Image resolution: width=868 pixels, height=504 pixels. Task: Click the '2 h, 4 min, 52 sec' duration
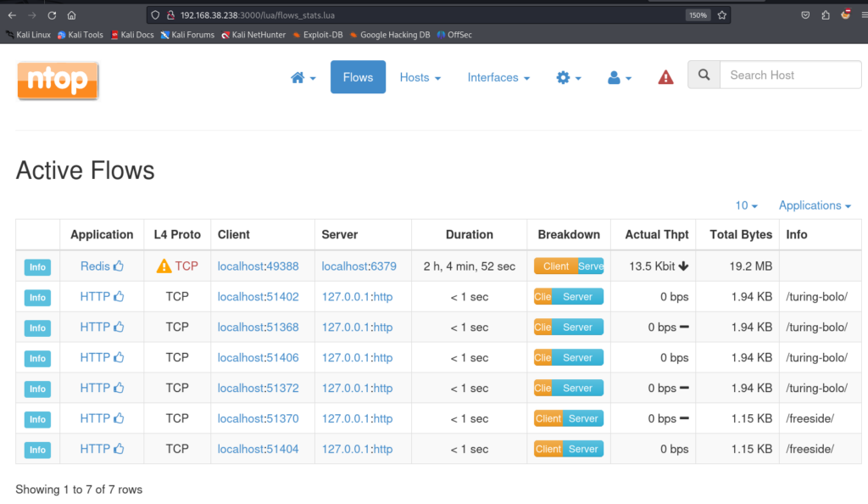click(470, 266)
